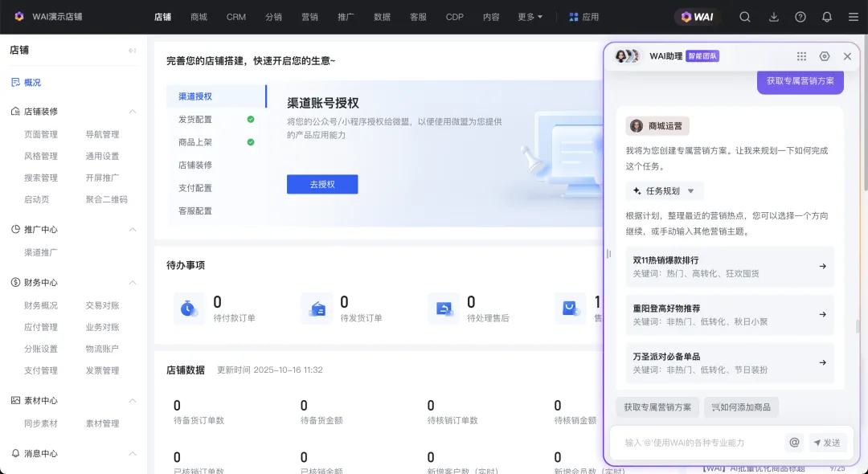The image size is (868, 474).
Task: Switch to the 营销 top menu
Action: 309,17
